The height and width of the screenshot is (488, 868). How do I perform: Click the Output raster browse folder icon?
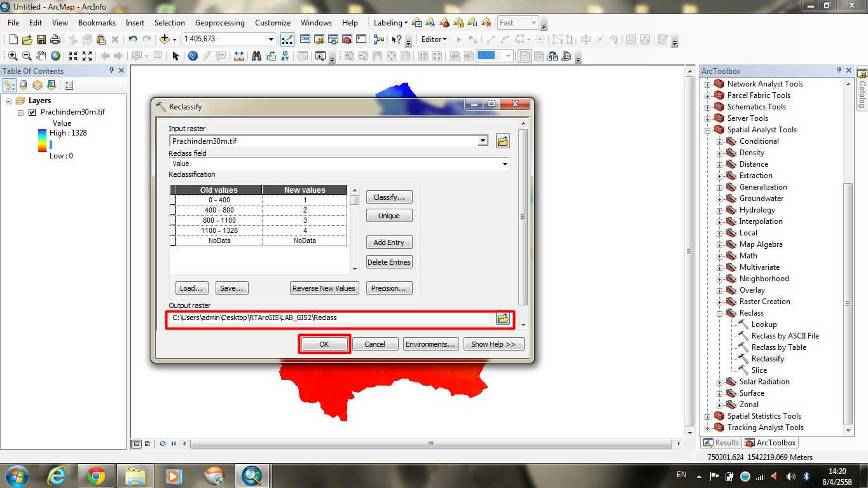click(x=502, y=318)
